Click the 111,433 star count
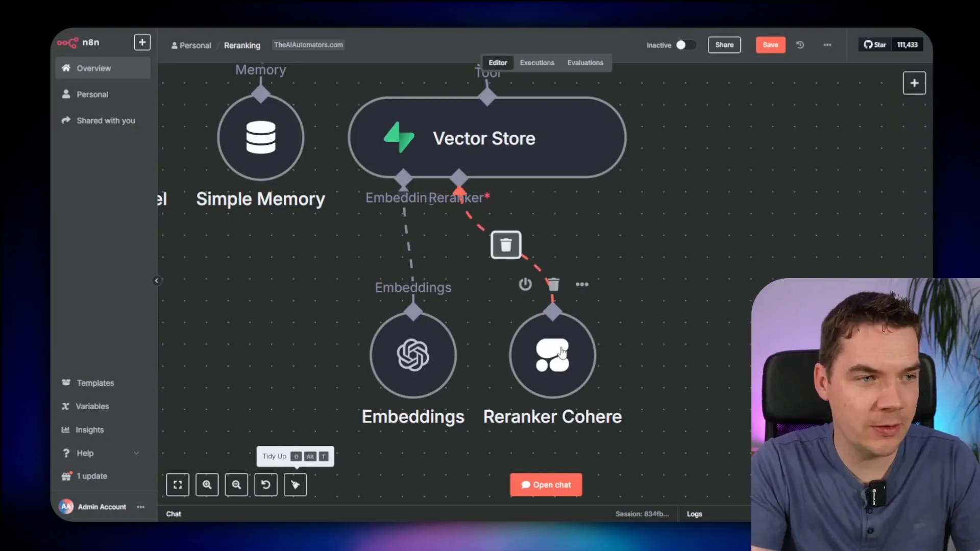The width and height of the screenshot is (980, 551). (908, 45)
